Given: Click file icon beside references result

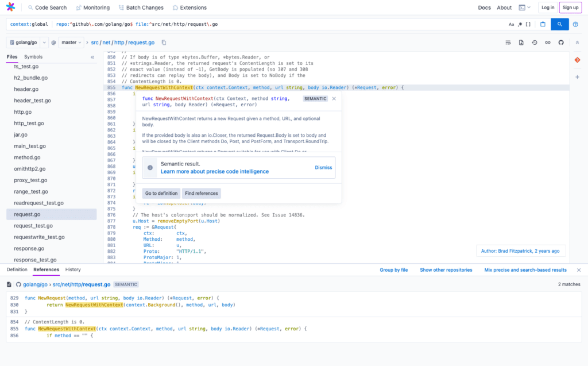Looking at the screenshot, I should click(9, 284).
